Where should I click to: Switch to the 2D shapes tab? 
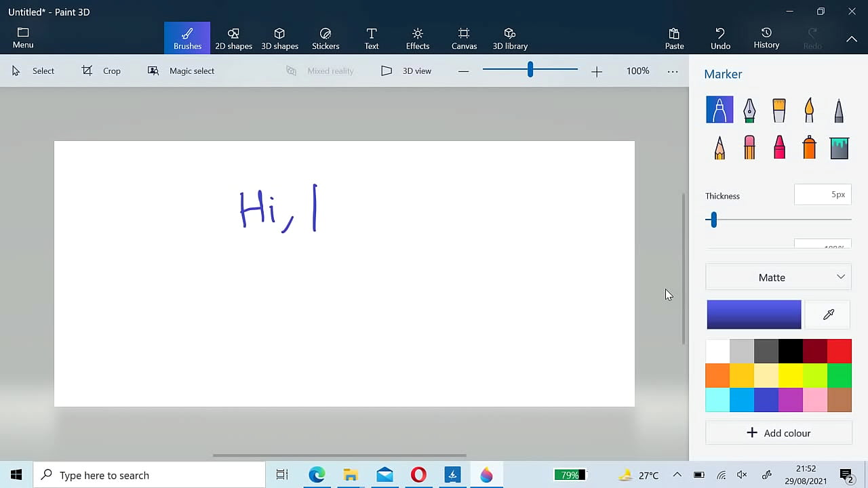[x=233, y=38]
